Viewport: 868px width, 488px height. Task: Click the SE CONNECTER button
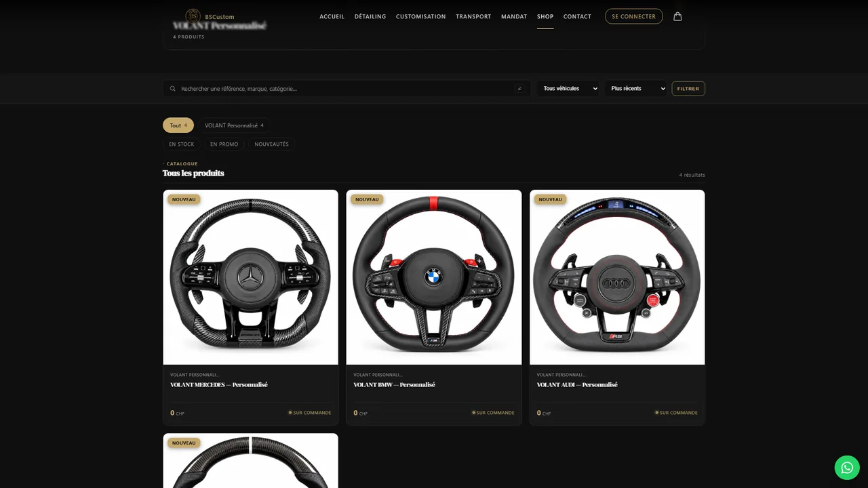(633, 16)
